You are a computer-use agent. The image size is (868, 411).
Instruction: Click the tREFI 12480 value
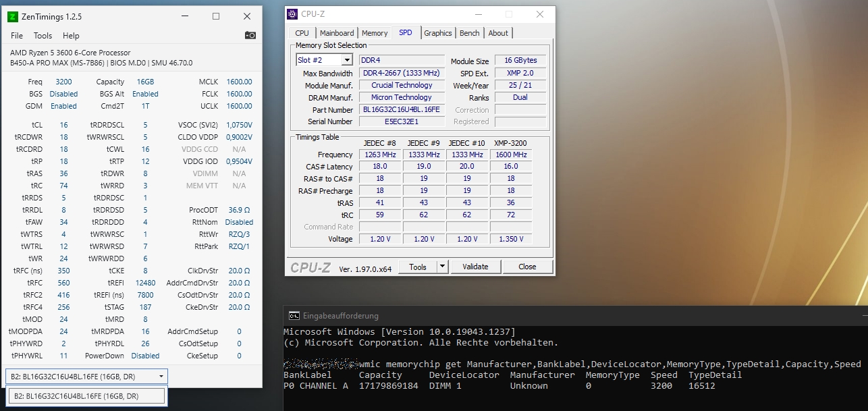pos(145,283)
